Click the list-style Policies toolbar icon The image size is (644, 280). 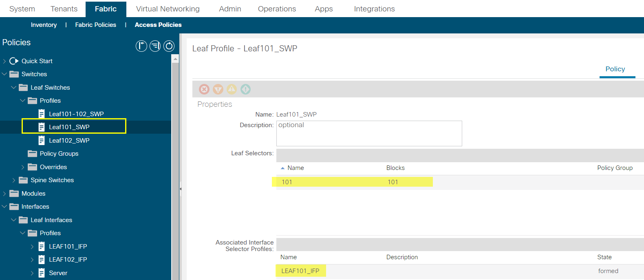[155, 46]
